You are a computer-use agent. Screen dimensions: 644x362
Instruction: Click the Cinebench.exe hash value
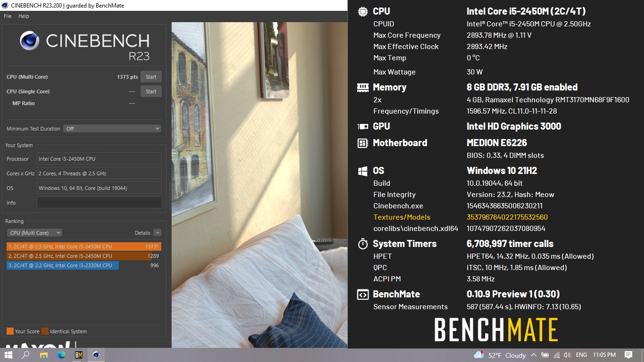click(x=504, y=206)
